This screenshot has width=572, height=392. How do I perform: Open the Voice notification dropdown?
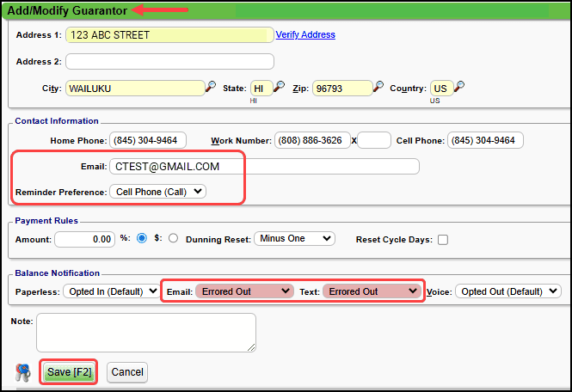(508, 291)
